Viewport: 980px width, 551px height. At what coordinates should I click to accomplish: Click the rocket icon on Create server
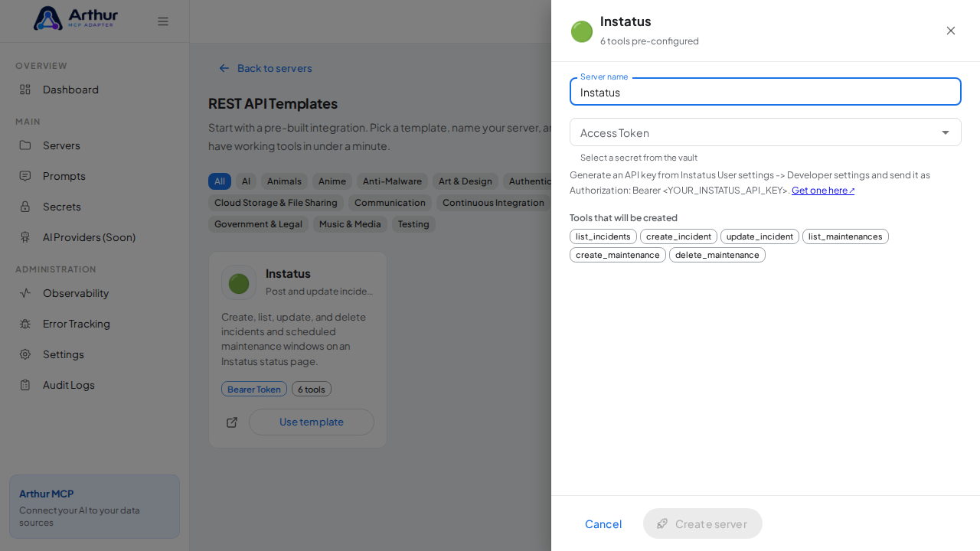click(662, 523)
